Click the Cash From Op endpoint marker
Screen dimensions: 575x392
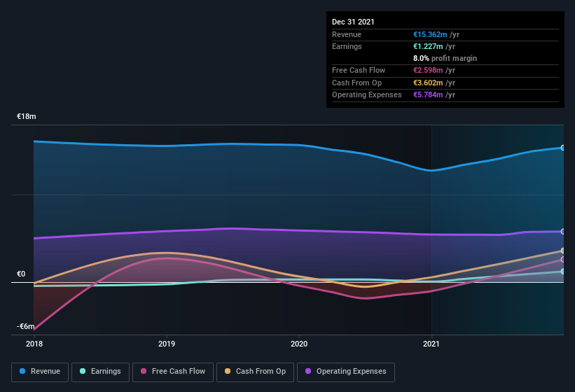562,251
